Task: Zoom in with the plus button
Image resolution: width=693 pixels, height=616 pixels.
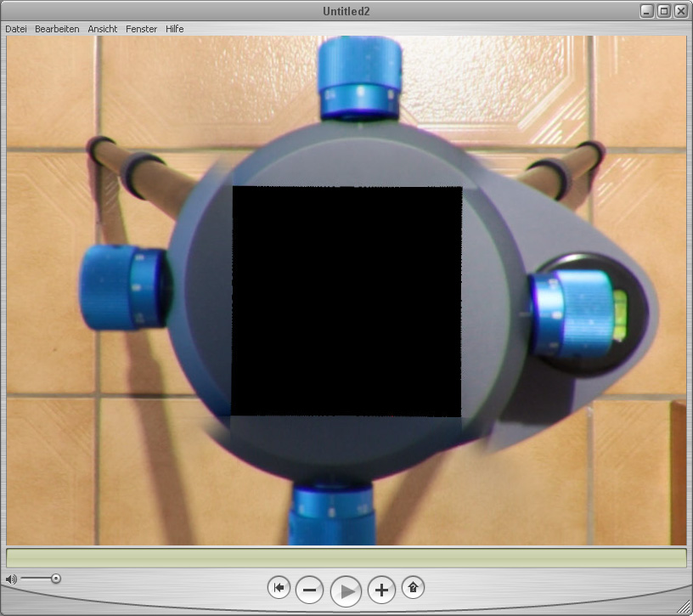Action: point(381,590)
